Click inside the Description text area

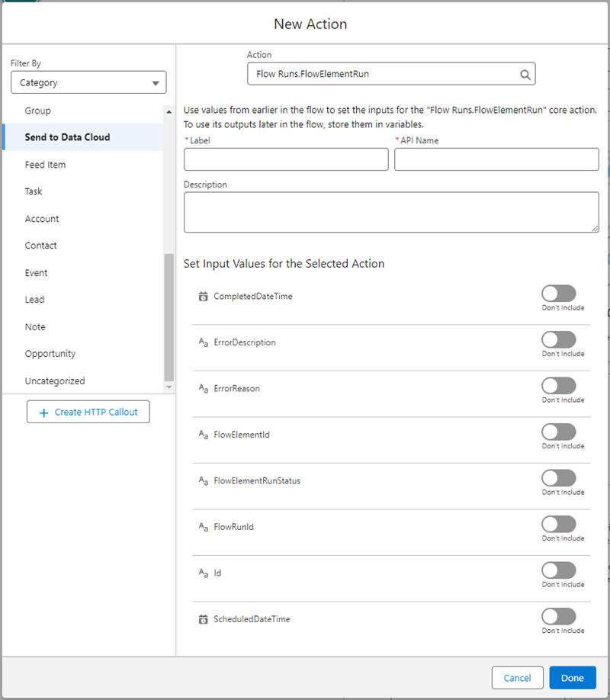390,211
